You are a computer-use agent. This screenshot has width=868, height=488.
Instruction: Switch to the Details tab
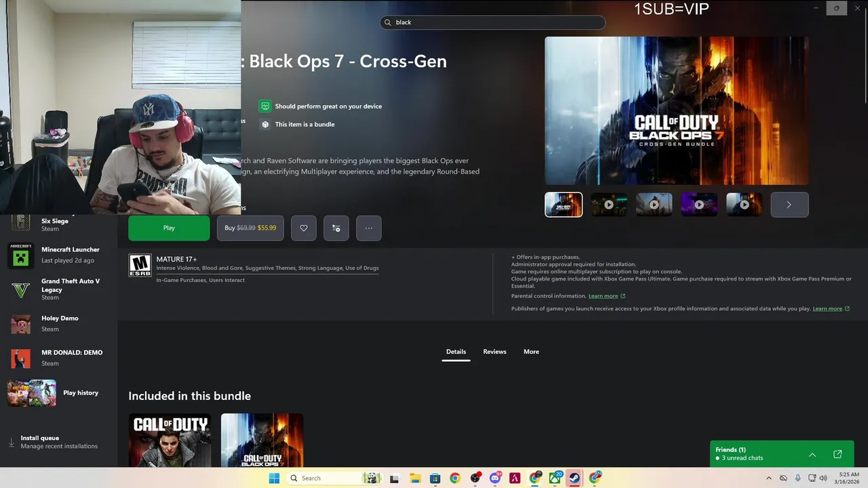[x=456, y=352]
